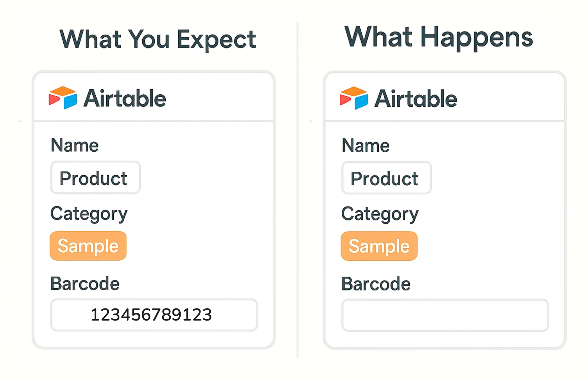Click the What Happens heading

[439, 37]
